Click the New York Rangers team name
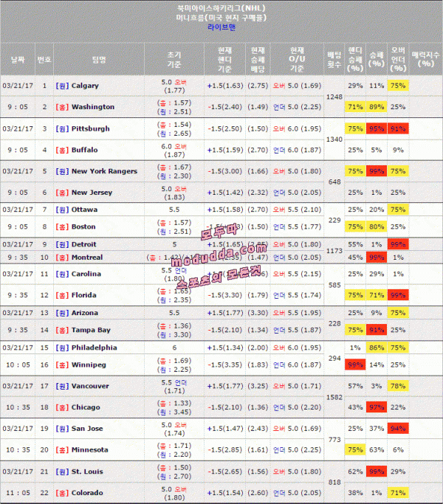 pyautogui.click(x=104, y=171)
